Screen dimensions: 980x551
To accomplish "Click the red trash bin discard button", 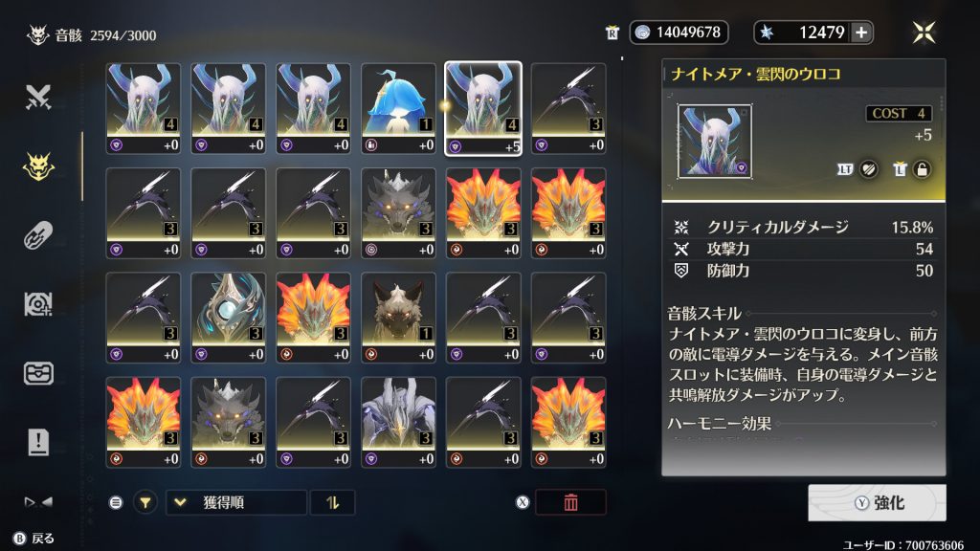I will pos(570,502).
